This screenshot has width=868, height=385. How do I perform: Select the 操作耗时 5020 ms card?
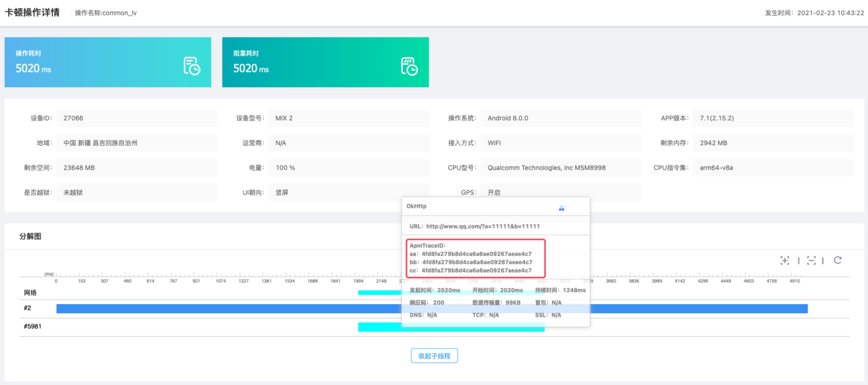108,62
